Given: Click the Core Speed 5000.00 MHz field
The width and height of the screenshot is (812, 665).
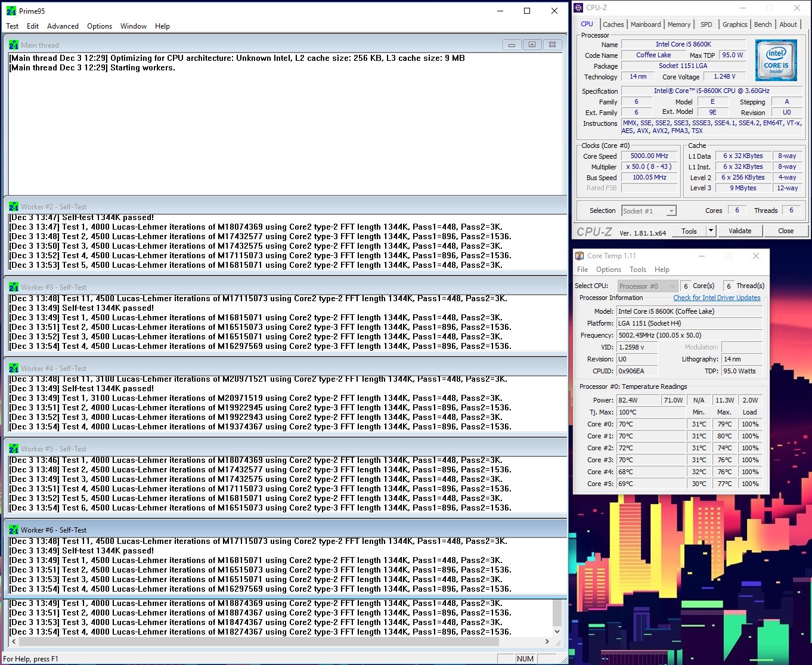Looking at the screenshot, I should click(x=650, y=156).
